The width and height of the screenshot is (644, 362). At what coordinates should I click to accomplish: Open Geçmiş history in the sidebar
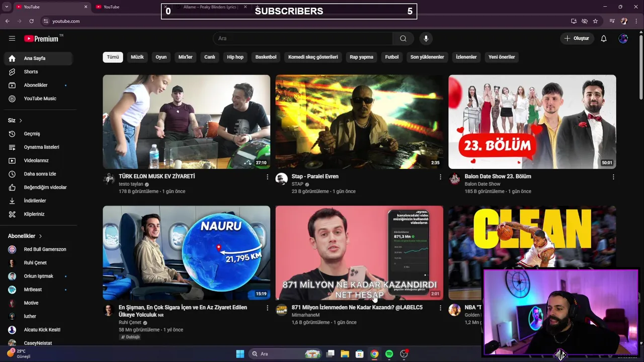click(38, 134)
